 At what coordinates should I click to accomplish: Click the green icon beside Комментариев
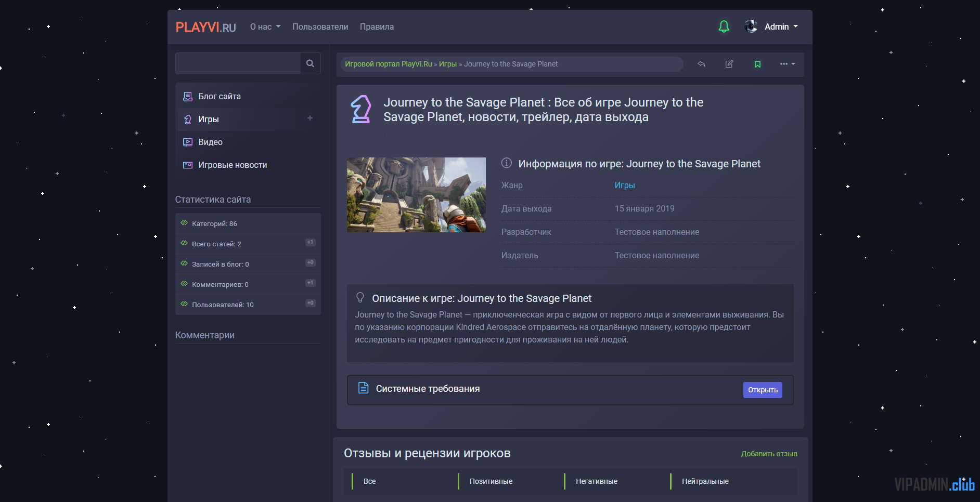pos(184,284)
